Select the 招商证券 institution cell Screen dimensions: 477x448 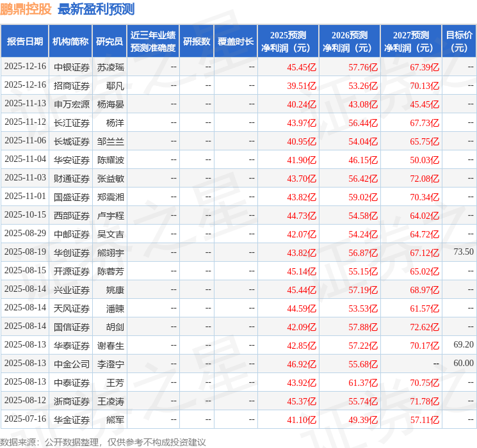click(x=72, y=86)
